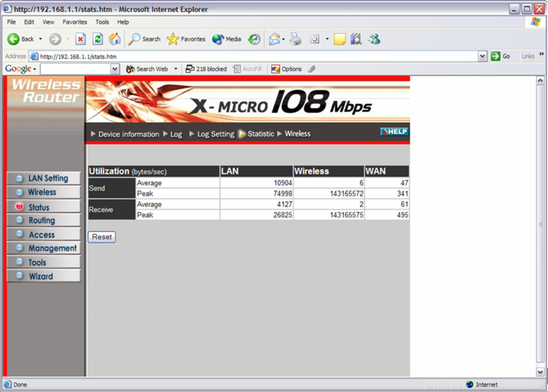This screenshot has height=392, width=548.
Task: Open the Mail envelope icon
Action: [x=274, y=39]
